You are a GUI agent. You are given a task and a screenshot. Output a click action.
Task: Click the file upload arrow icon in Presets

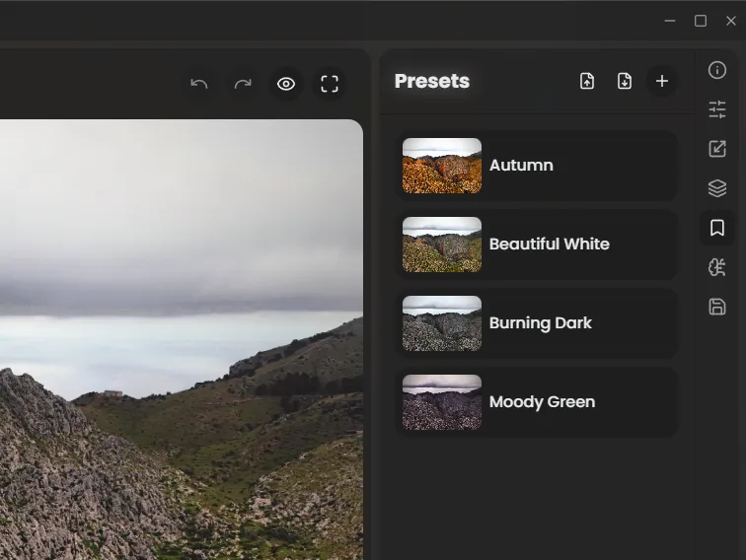[587, 81]
